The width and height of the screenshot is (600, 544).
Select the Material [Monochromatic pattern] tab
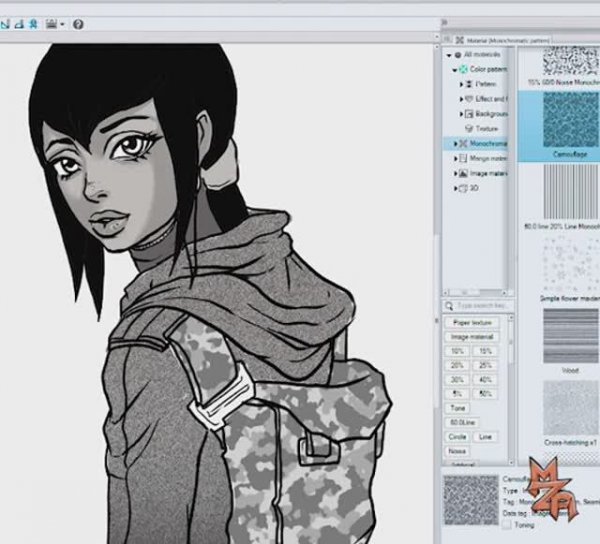click(504, 40)
